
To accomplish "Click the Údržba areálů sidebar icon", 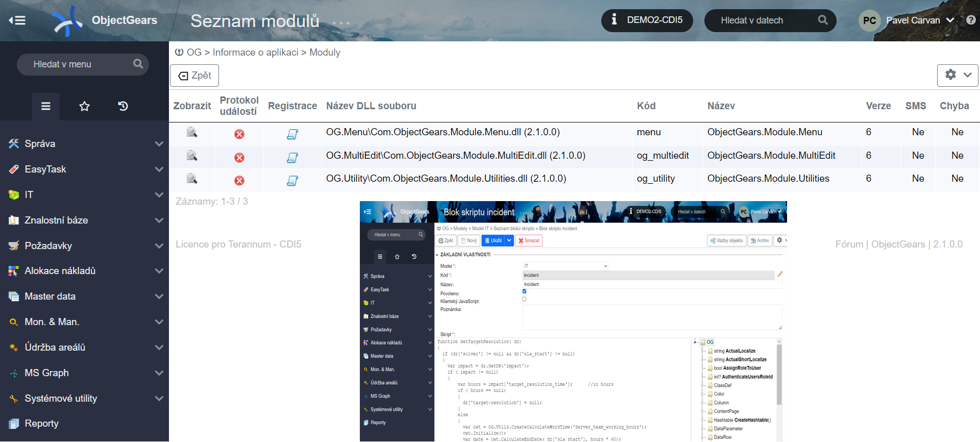I will point(14,348).
